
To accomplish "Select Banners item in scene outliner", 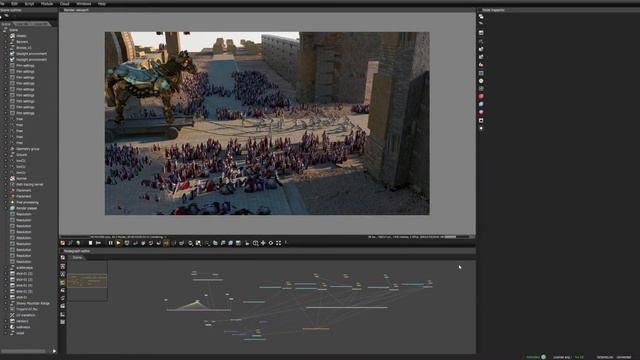I will click(22, 42).
